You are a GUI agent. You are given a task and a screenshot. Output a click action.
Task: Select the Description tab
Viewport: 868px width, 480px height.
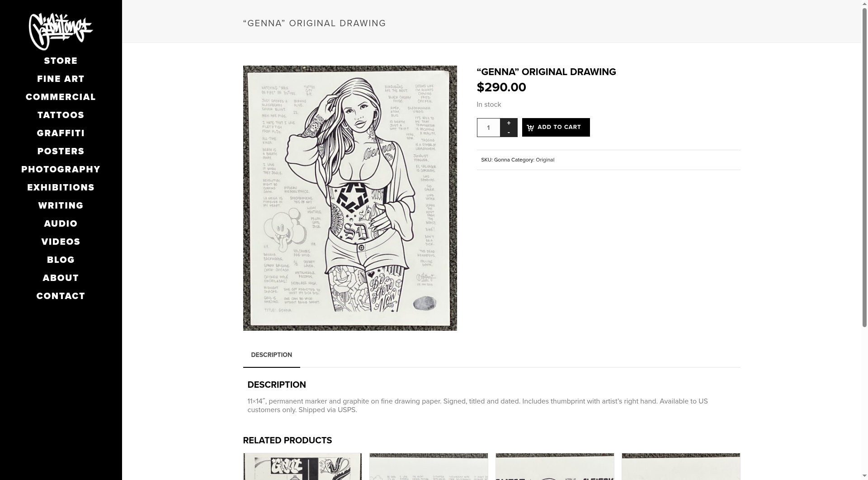click(x=271, y=355)
